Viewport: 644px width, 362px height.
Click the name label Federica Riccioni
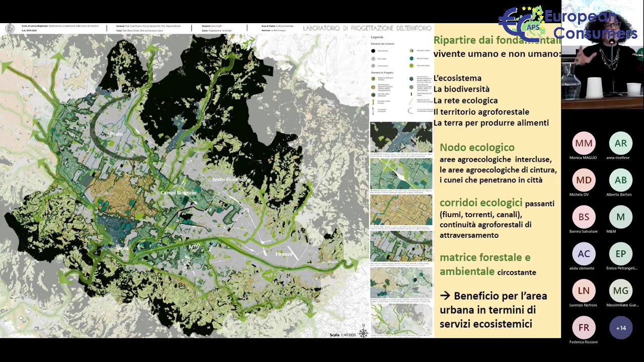584,342
